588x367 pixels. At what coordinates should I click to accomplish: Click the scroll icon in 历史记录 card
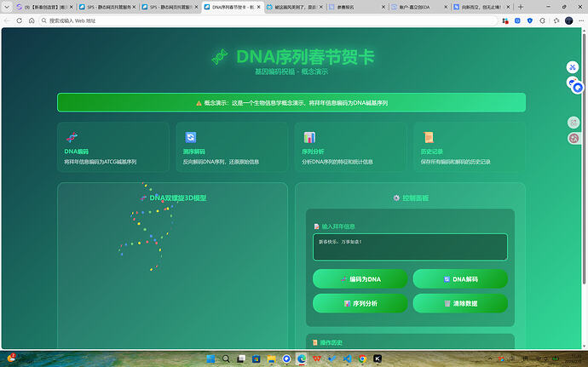tap(429, 138)
